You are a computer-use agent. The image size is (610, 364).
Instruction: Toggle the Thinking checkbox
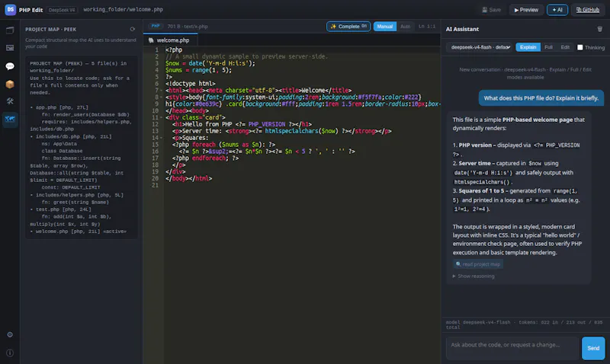(x=580, y=47)
